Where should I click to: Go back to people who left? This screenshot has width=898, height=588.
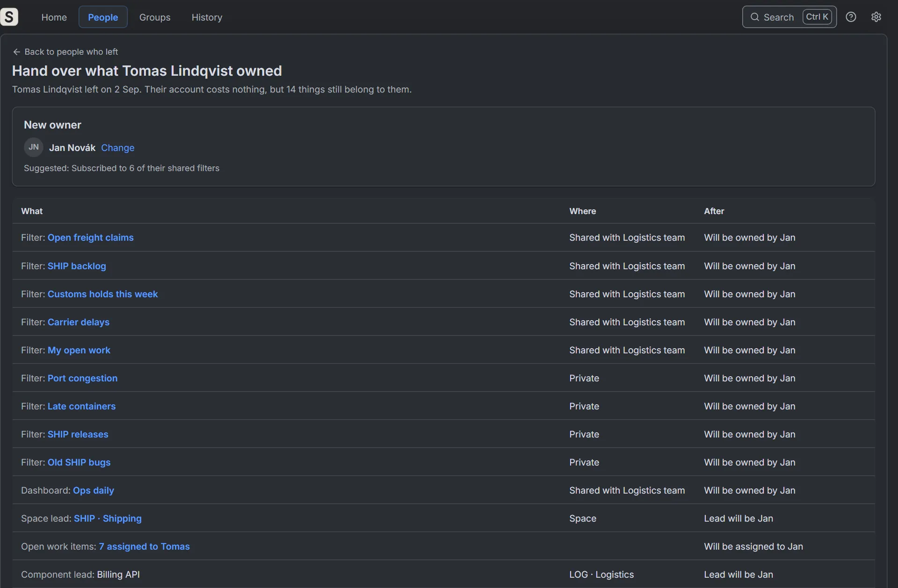click(x=65, y=52)
